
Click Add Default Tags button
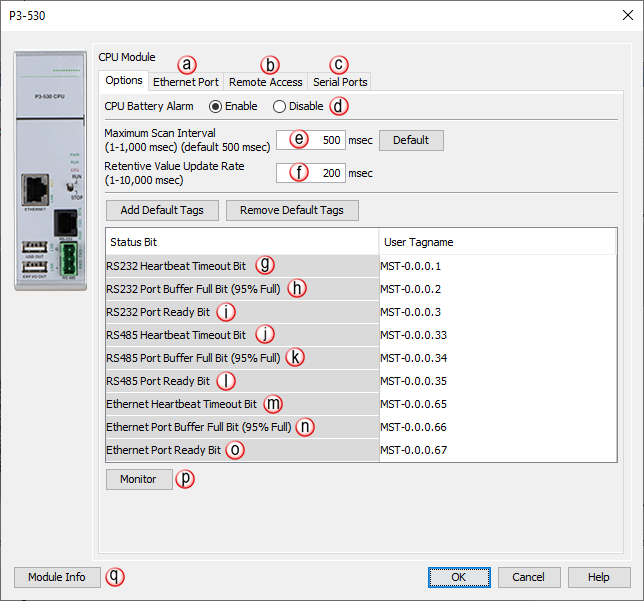pos(161,210)
